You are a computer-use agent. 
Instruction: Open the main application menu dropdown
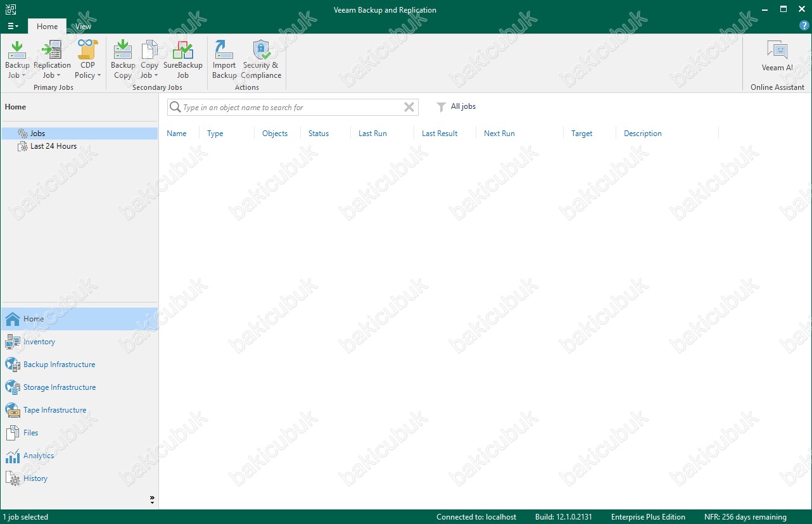pos(13,27)
